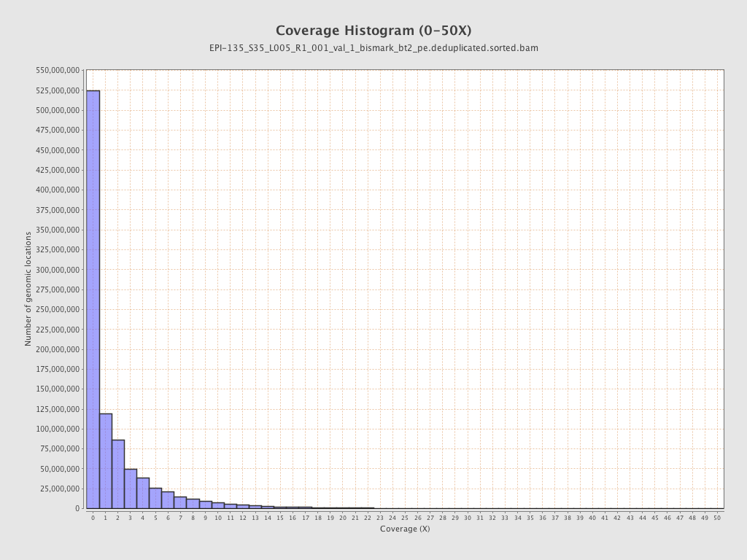Click the x-axis tick label 25
This screenshot has height=560, width=747.
405,518
